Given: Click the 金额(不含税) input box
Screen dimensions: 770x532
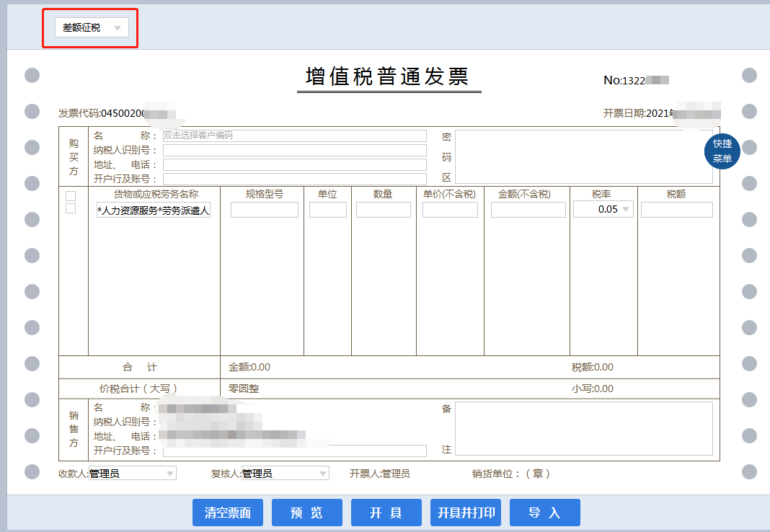Looking at the screenshot, I should [x=528, y=210].
